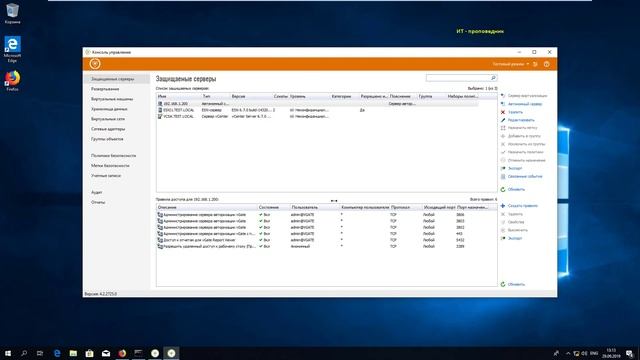Click the round orange back icon in header
Screen dimensions: 640x360
tap(95, 64)
